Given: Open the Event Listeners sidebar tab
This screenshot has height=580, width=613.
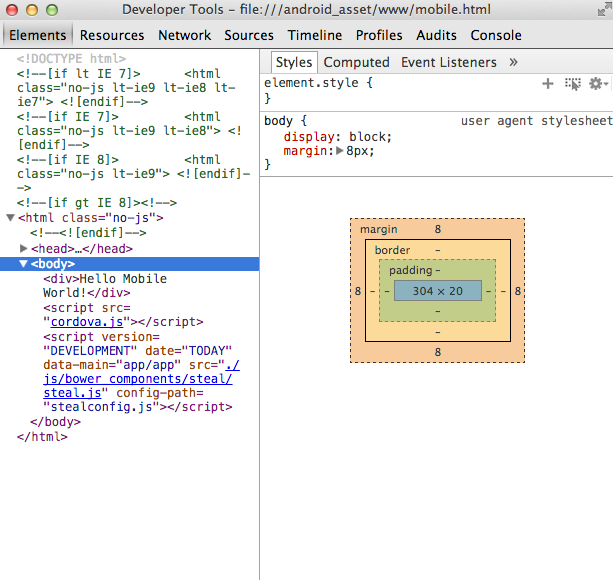Looking at the screenshot, I should tap(449, 62).
